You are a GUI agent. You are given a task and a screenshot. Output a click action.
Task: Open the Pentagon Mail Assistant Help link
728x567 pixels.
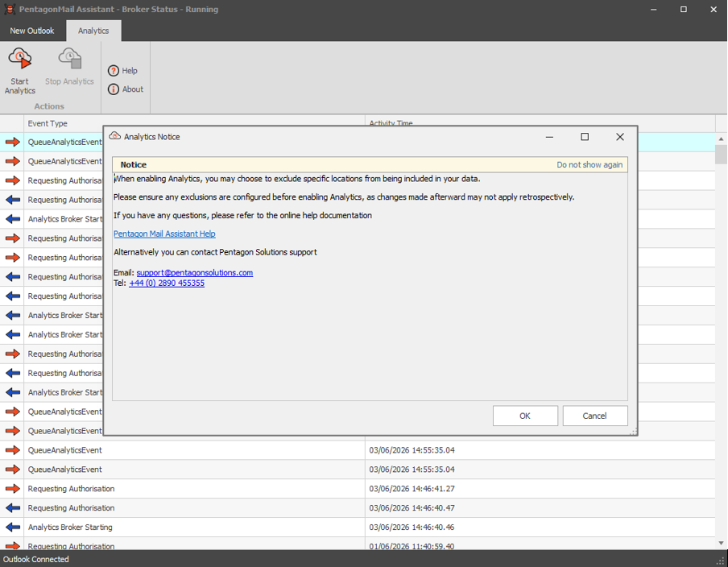point(164,234)
